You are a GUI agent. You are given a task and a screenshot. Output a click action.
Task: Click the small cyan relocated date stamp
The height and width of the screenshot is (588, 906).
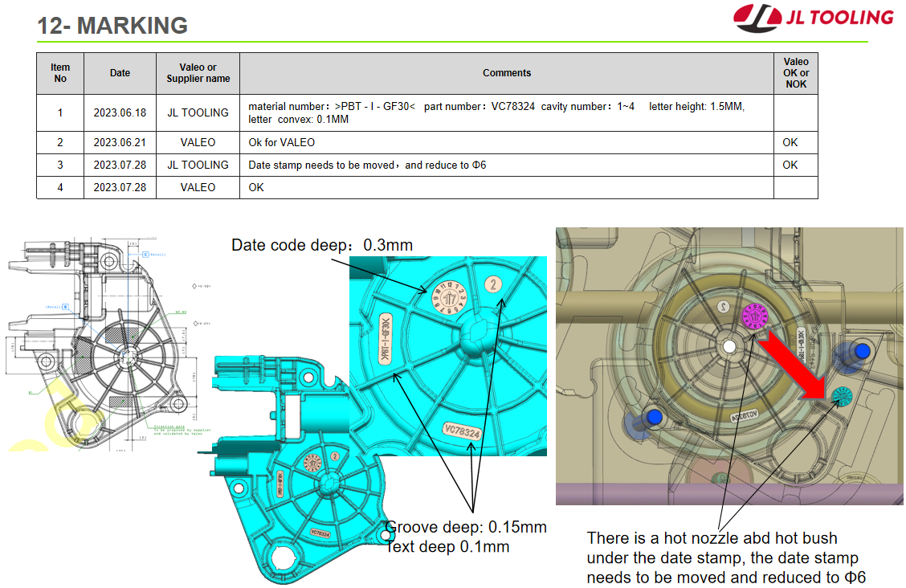pos(842,397)
